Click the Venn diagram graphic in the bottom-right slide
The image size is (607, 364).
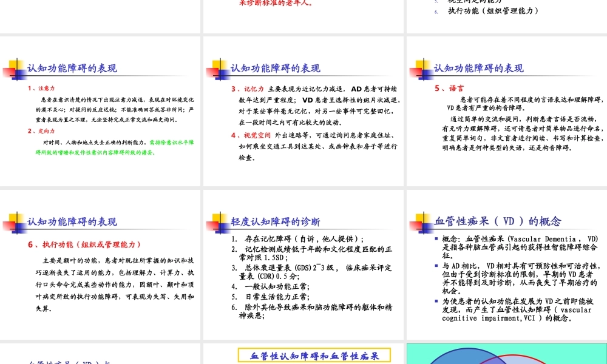click(x=507, y=358)
